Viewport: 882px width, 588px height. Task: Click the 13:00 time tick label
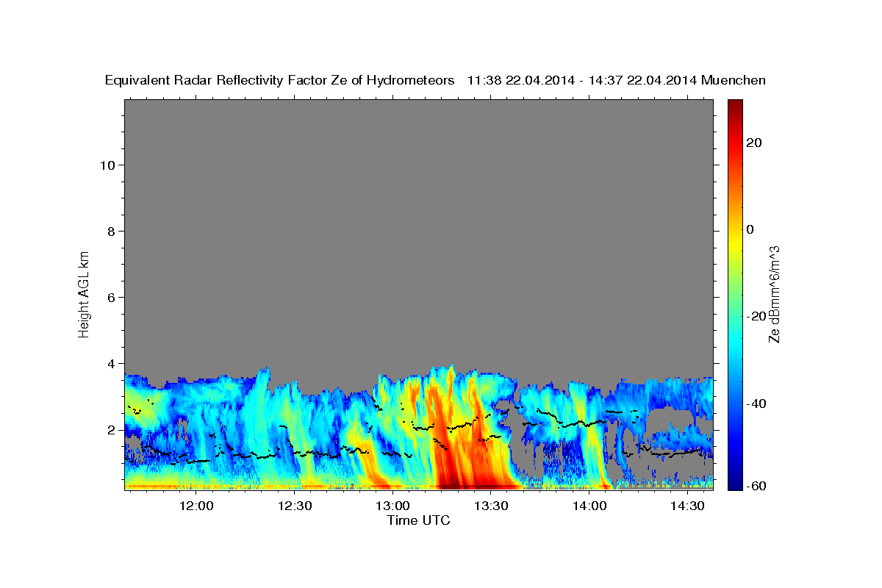(392, 506)
